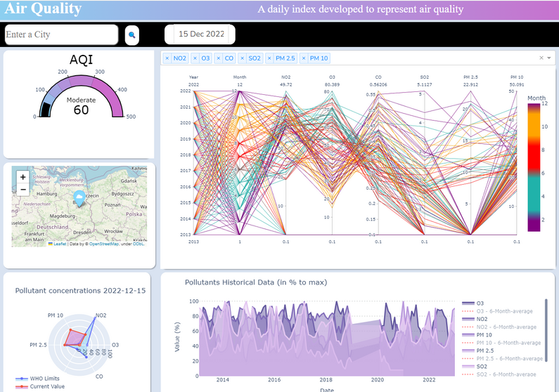This screenshot has height=392, width=559.
Task: Open the Leaflet attribution link
Action: 58,244
